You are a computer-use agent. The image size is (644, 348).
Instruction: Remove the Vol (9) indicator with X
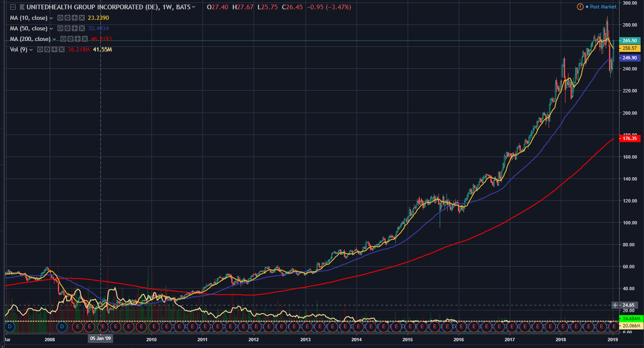tap(62, 49)
